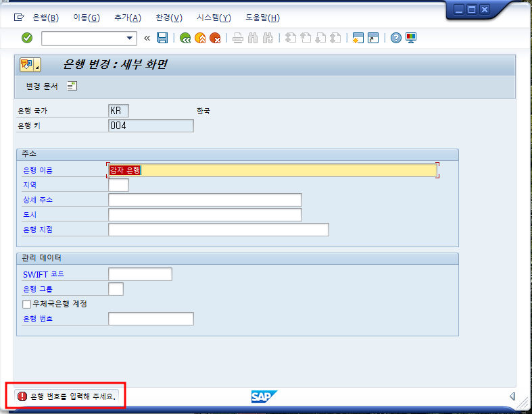This screenshot has height=414, width=532.
Task: Open the 은행(B) menu
Action: coord(46,18)
